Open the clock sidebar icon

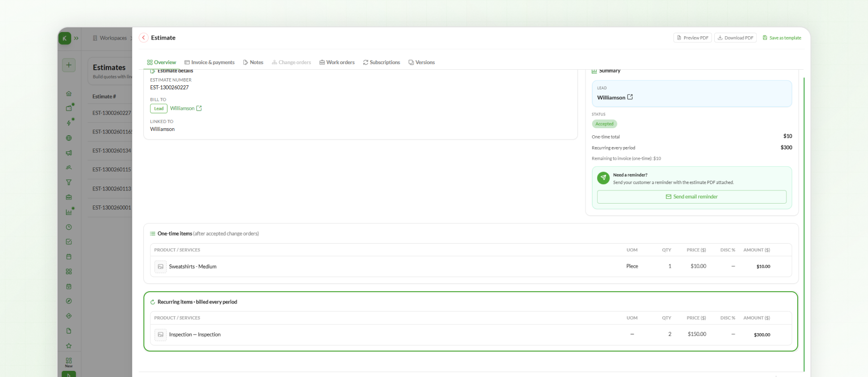(x=69, y=227)
